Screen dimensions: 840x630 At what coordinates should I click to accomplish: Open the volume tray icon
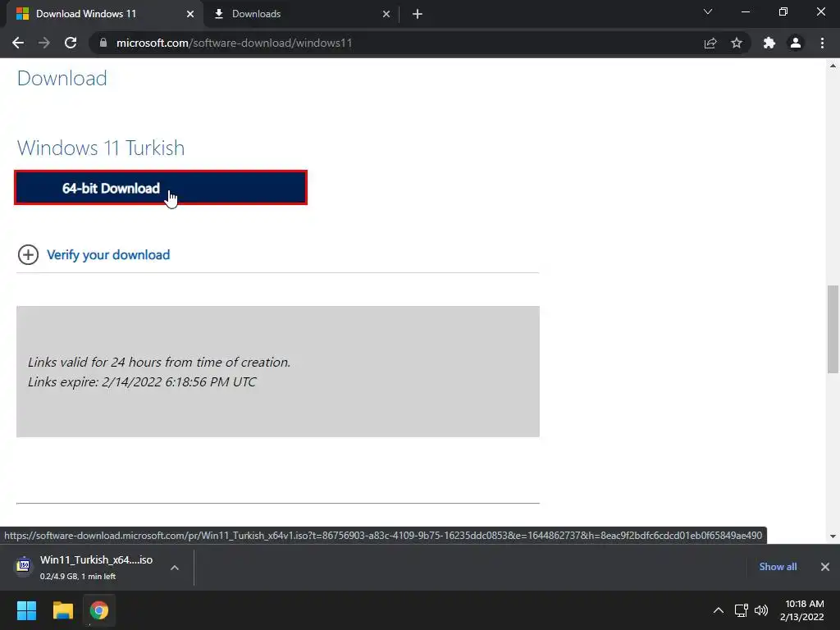pyautogui.click(x=760, y=610)
